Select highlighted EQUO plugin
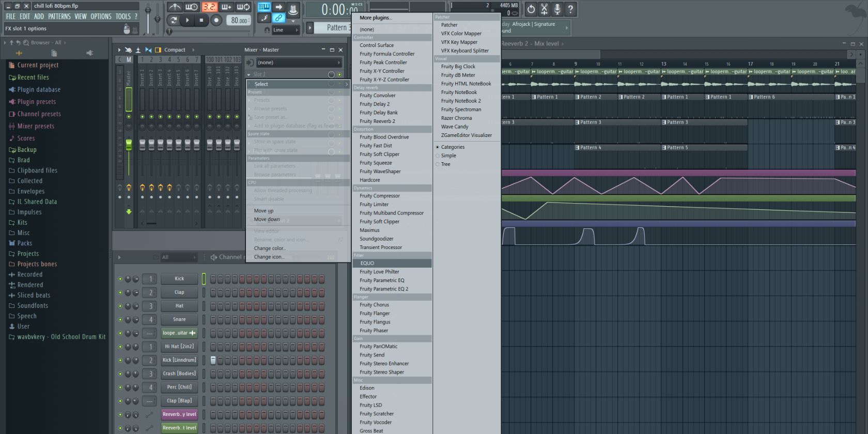The width and height of the screenshot is (868, 434). [392, 263]
